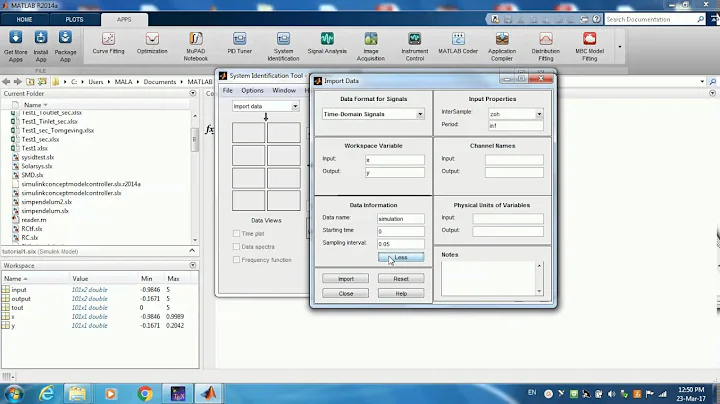720x404 pixels.
Task: Open Chrome from the taskbar
Action: click(145, 394)
